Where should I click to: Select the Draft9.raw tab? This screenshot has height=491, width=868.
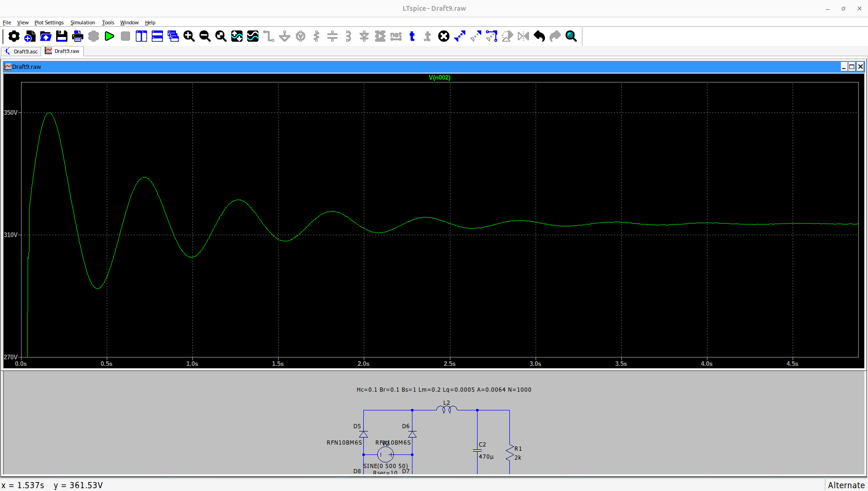coord(63,51)
